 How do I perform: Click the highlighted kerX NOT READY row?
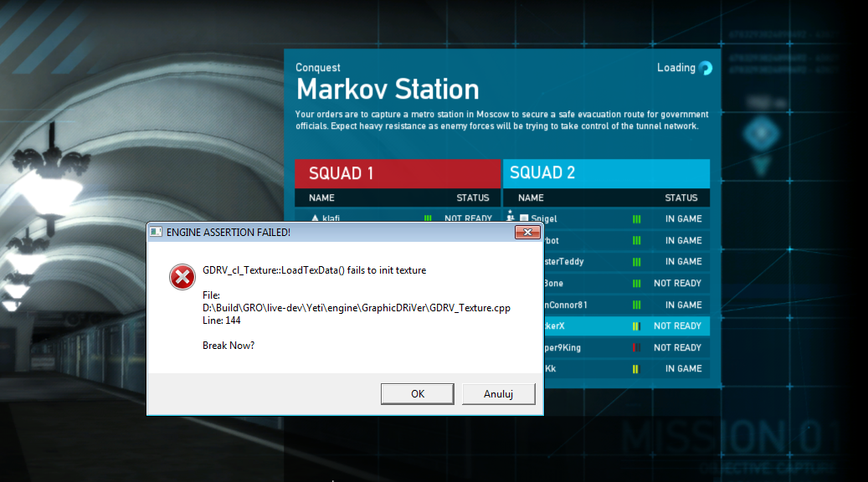pos(627,326)
